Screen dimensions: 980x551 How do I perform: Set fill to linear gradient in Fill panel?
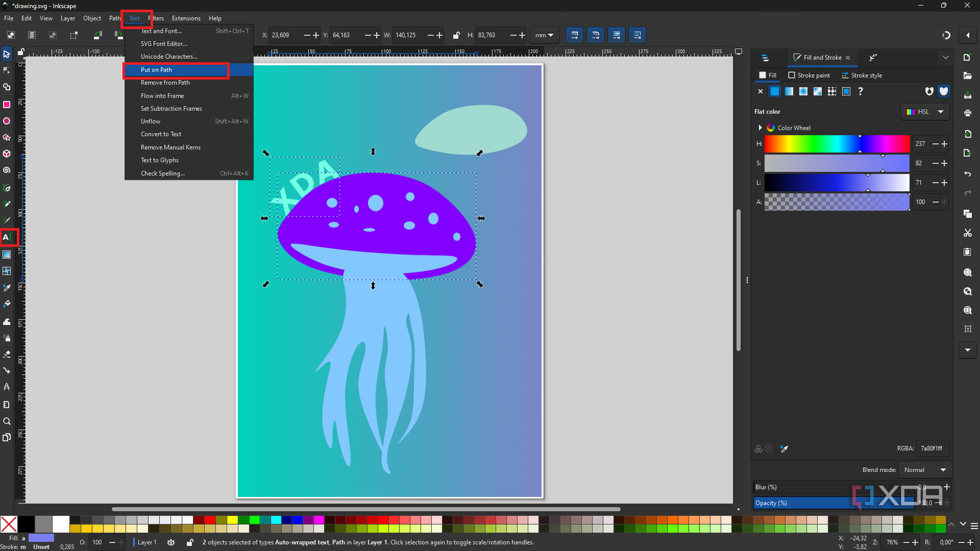coord(789,91)
